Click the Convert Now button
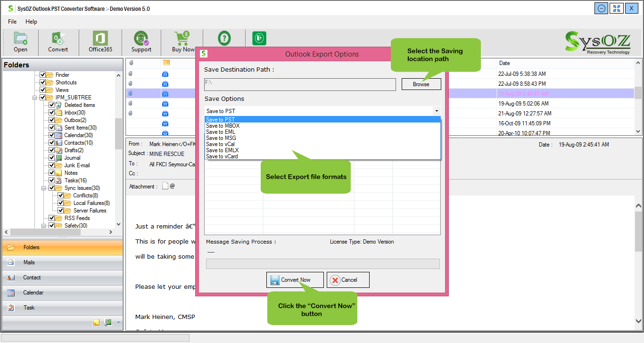The image size is (644, 343). pos(295,280)
